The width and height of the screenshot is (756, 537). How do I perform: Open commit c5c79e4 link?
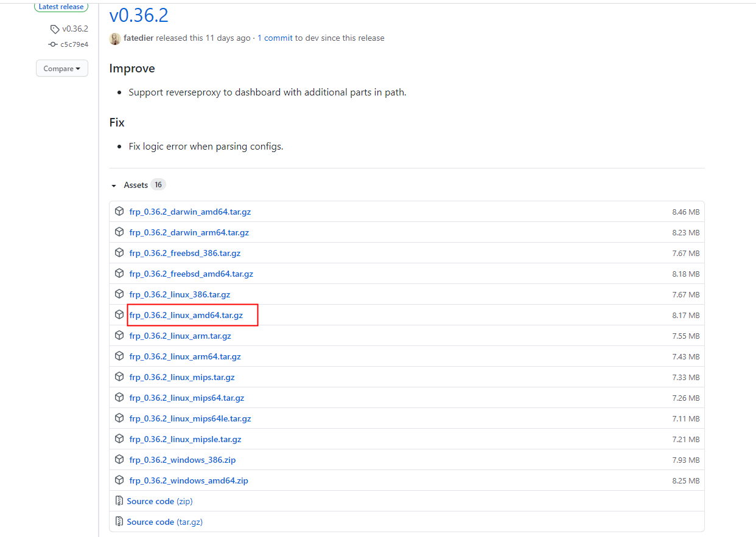[x=74, y=44]
